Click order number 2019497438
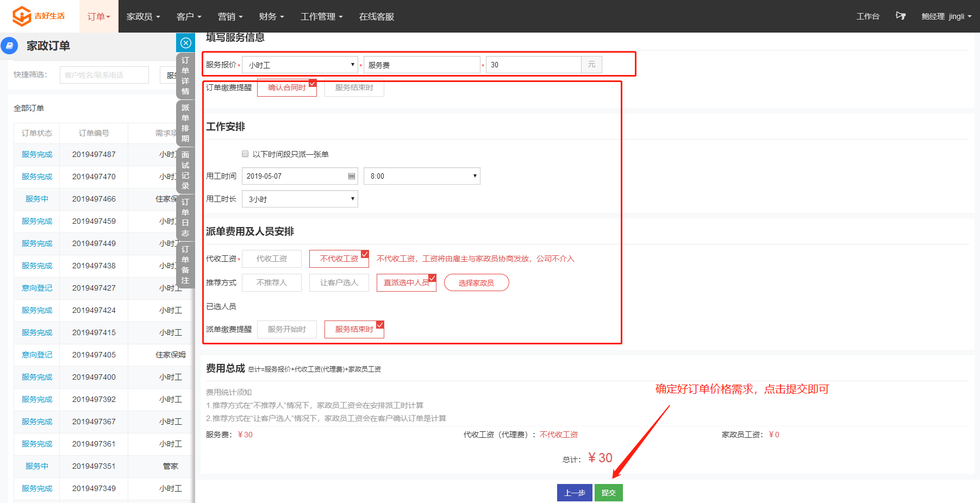 pyautogui.click(x=94, y=266)
